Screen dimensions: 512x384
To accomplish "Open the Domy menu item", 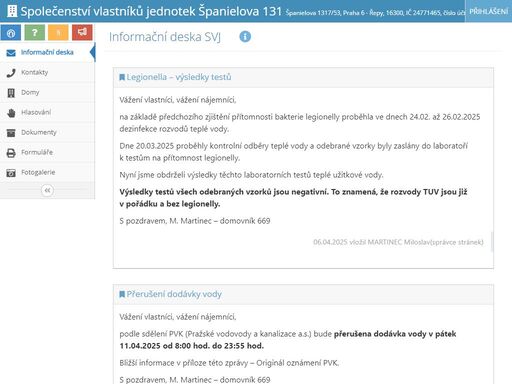I will coord(47,92).
